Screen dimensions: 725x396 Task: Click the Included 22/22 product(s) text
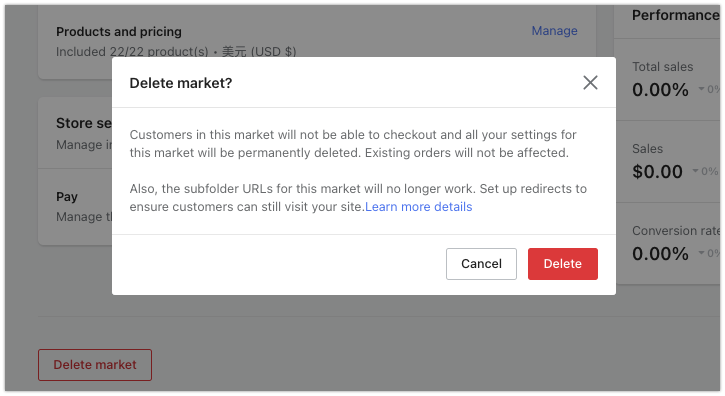tap(132, 51)
